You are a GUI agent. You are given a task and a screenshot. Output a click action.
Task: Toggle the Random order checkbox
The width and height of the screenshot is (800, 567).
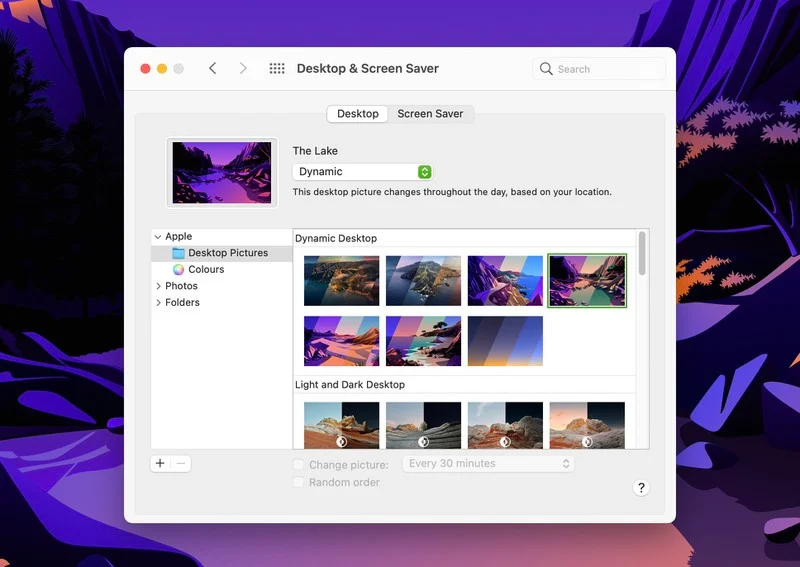(298, 482)
